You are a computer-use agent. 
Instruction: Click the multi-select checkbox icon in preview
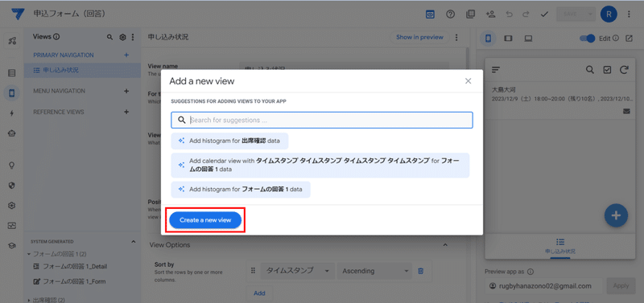(607, 70)
